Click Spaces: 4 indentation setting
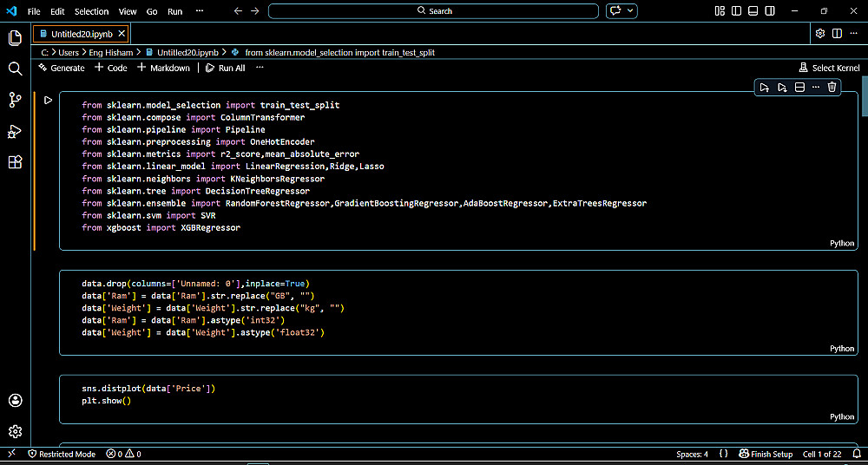 coord(692,454)
